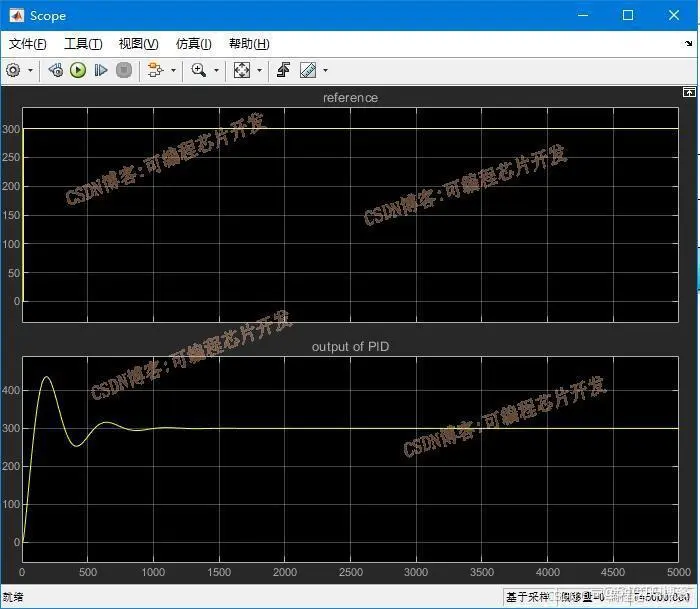
Task: Click the Step Back toolbar icon
Action: [x=56, y=70]
